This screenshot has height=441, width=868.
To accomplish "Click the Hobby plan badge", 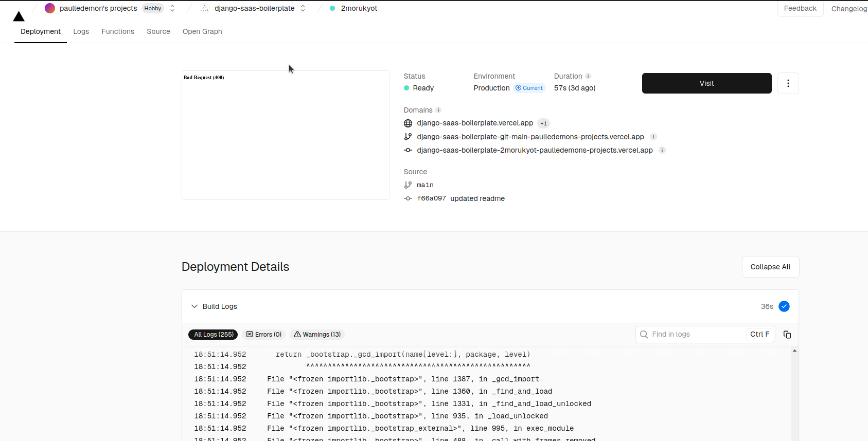I will click(153, 8).
